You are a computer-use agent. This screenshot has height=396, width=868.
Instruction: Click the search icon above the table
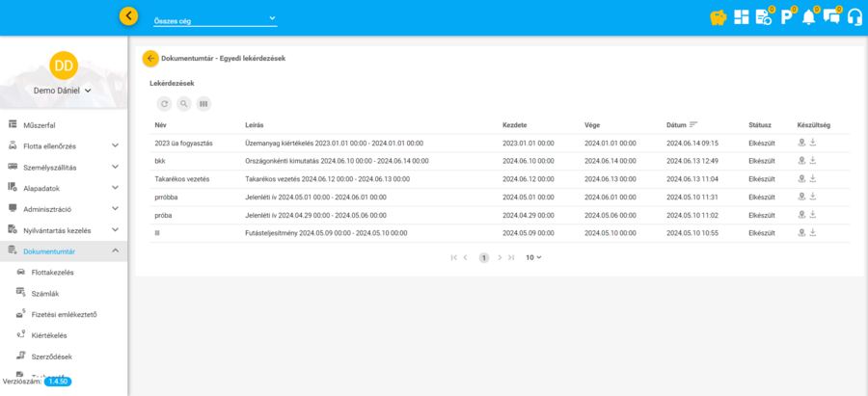point(183,103)
